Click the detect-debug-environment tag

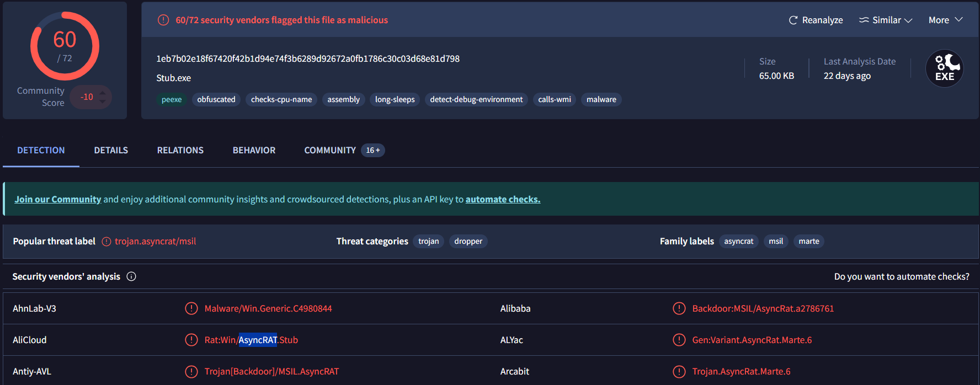476,99
